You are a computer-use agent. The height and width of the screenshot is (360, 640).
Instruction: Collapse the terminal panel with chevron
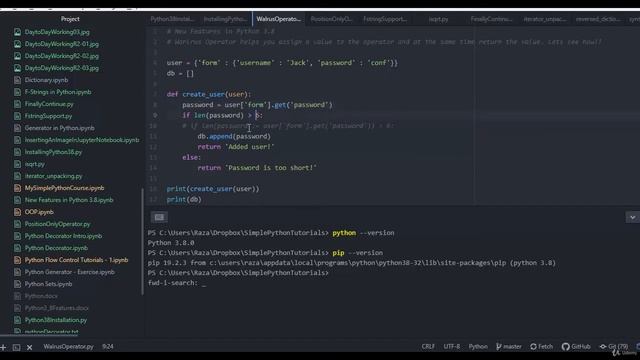632,217
